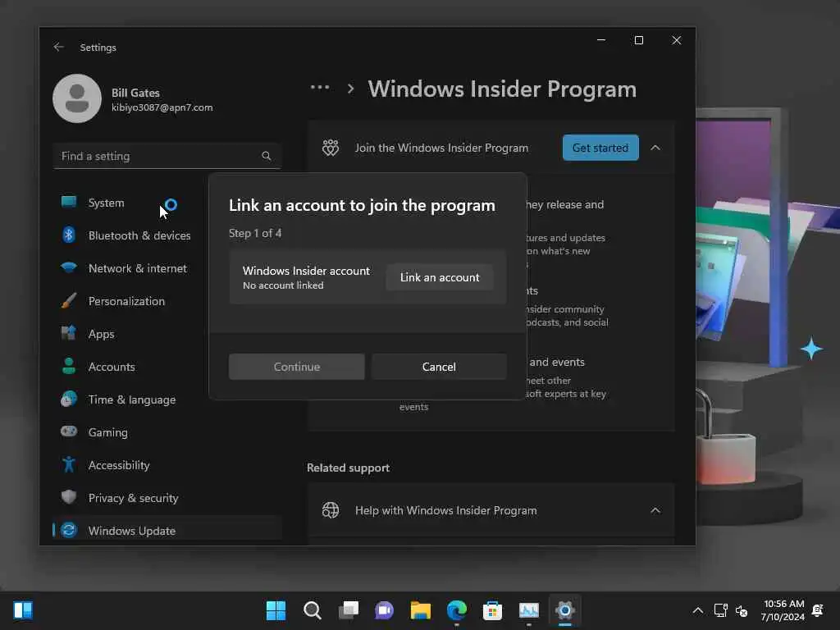Click the Windows Insider hearts icon

(331, 148)
